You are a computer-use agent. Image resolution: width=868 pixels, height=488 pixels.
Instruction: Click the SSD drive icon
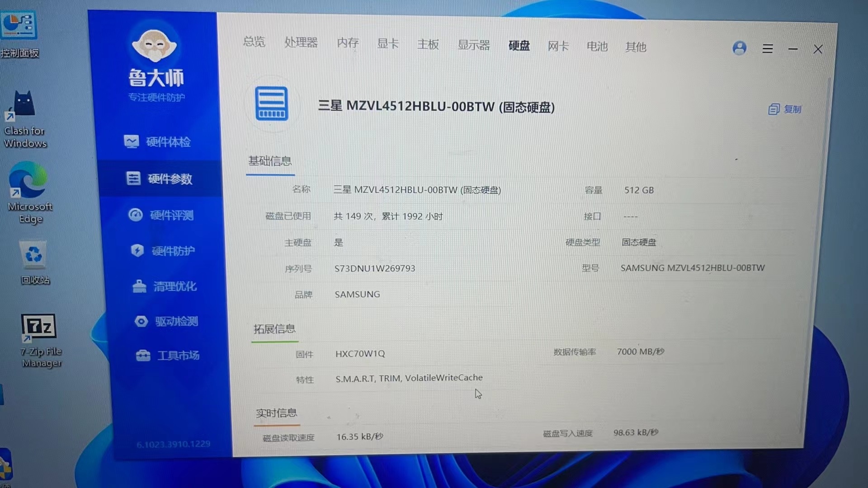tap(271, 103)
